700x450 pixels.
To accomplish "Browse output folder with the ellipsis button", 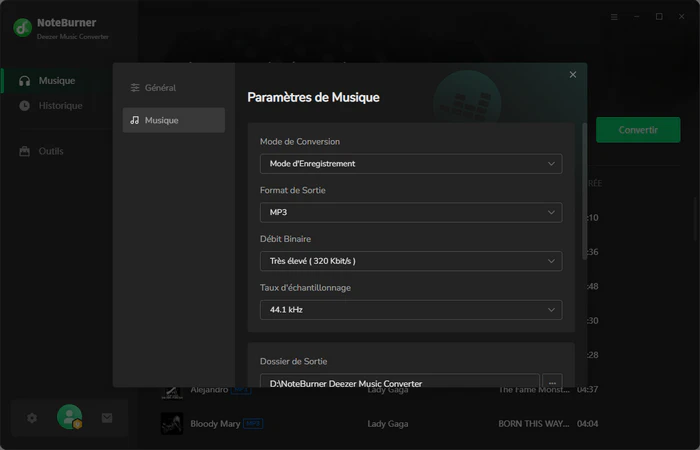I will 552,382.
